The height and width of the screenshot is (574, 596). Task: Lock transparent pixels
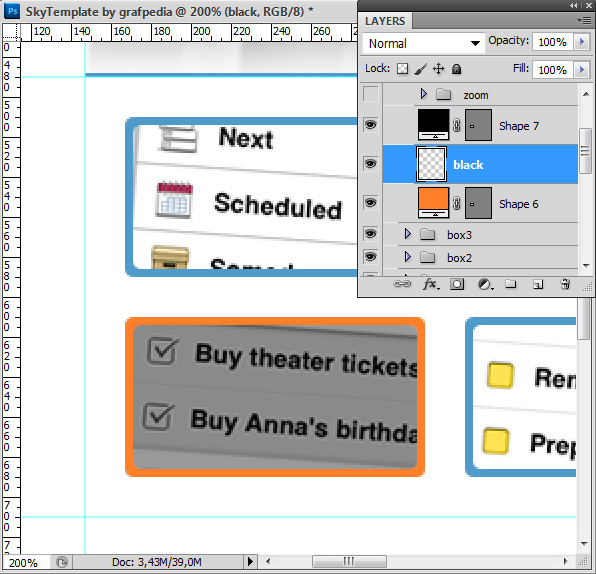tap(403, 69)
